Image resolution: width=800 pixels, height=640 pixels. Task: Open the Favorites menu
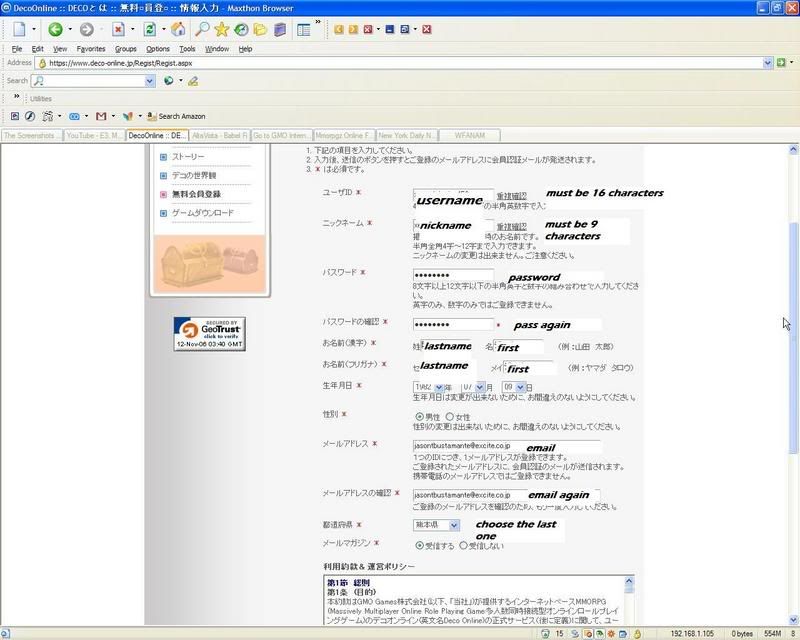click(91, 48)
